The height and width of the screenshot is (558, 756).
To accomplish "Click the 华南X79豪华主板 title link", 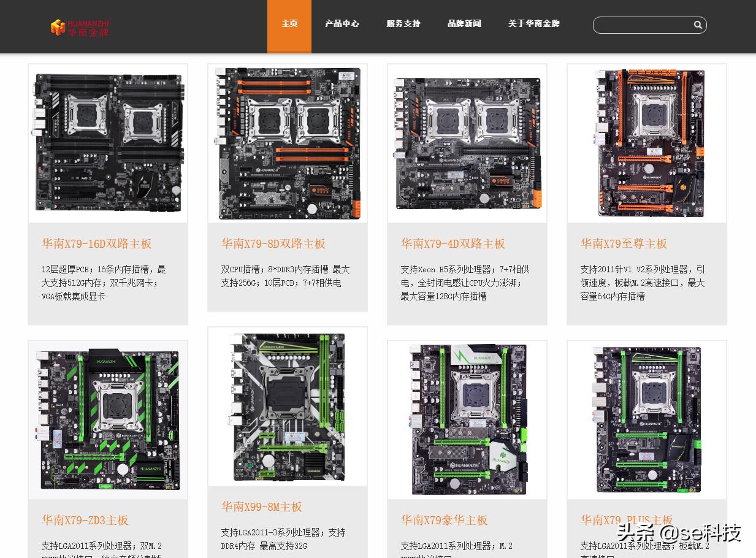I will click(x=445, y=520).
